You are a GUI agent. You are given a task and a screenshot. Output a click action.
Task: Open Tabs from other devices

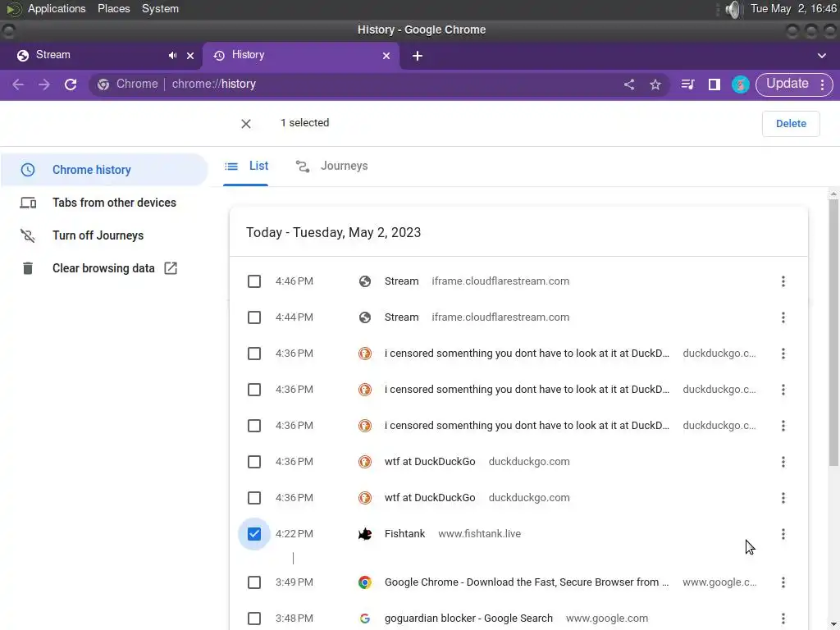(x=104, y=203)
